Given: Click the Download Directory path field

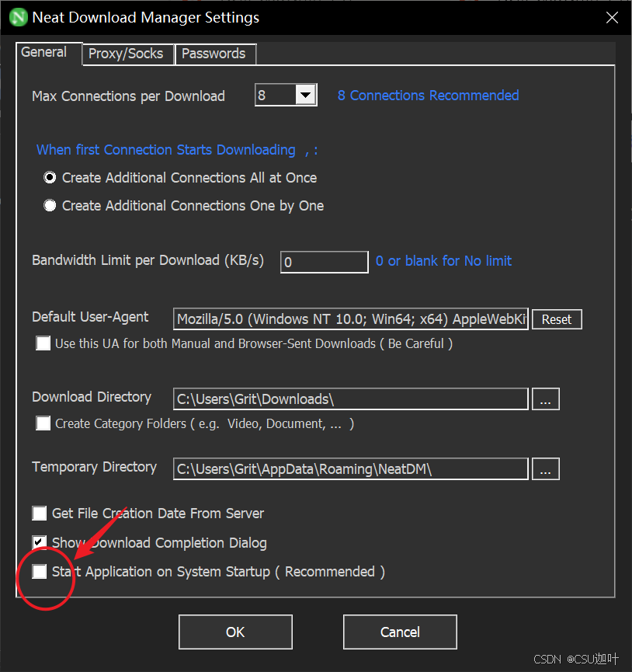Looking at the screenshot, I should [x=351, y=399].
